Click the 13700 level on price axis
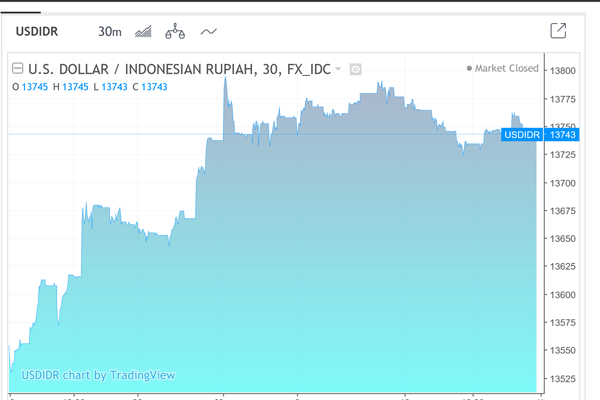 563,183
